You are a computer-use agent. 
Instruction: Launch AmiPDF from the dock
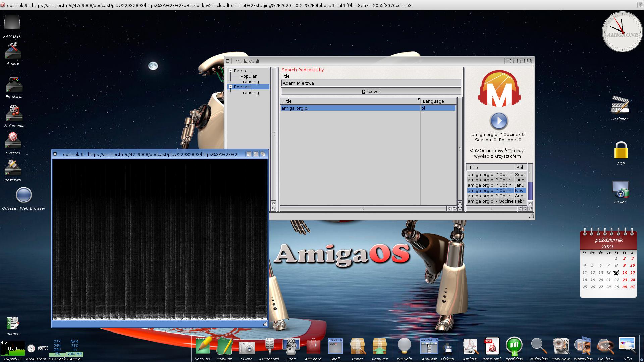[470, 346]
